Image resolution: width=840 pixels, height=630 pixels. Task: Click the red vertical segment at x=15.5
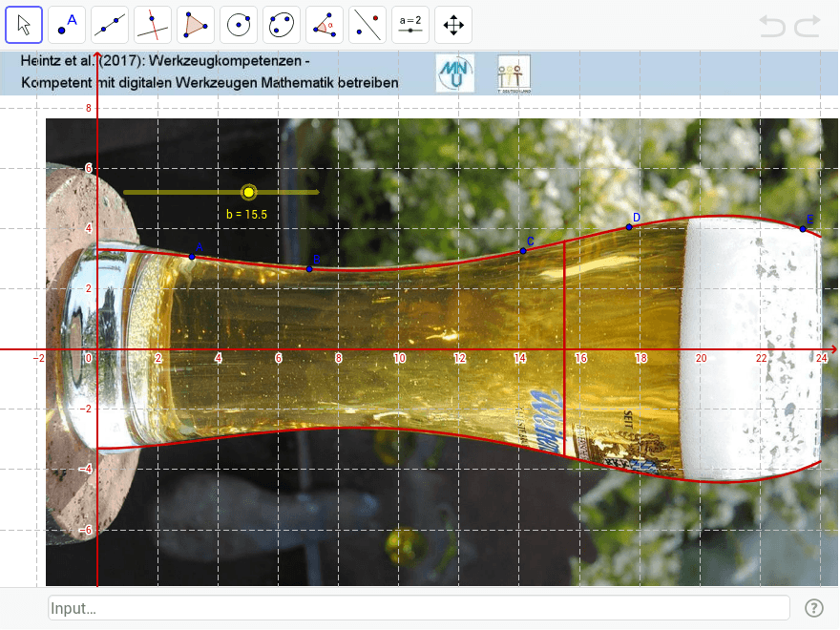565,348
